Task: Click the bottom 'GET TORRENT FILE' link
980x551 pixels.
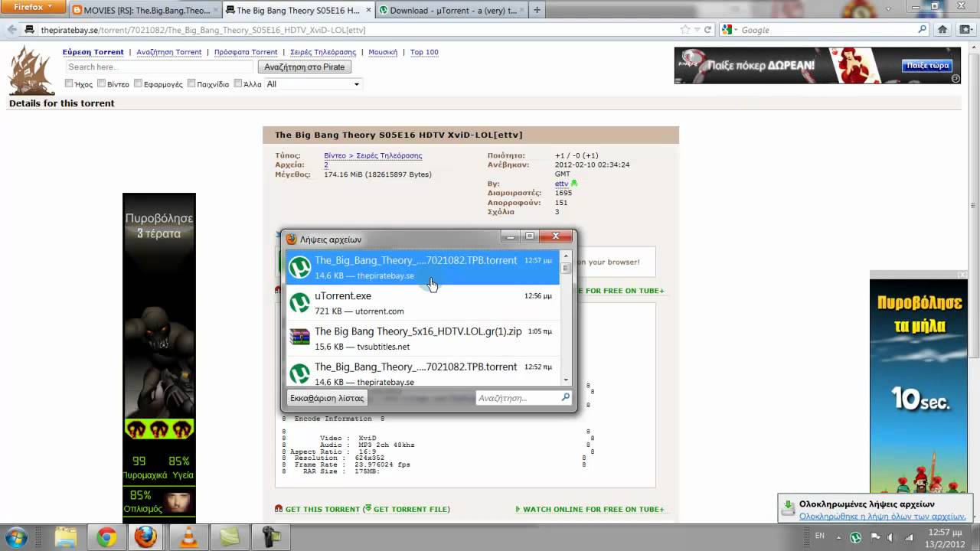Action: pos(410,509)
